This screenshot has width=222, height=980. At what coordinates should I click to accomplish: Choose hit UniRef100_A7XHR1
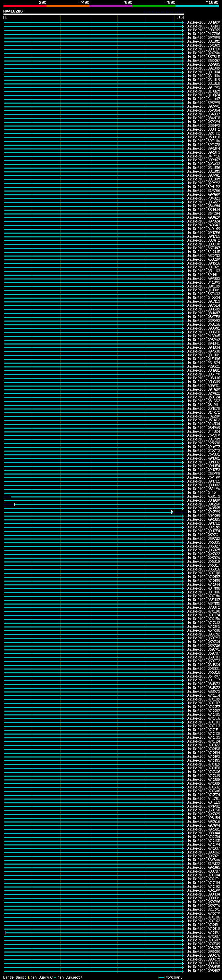(203, 924)
